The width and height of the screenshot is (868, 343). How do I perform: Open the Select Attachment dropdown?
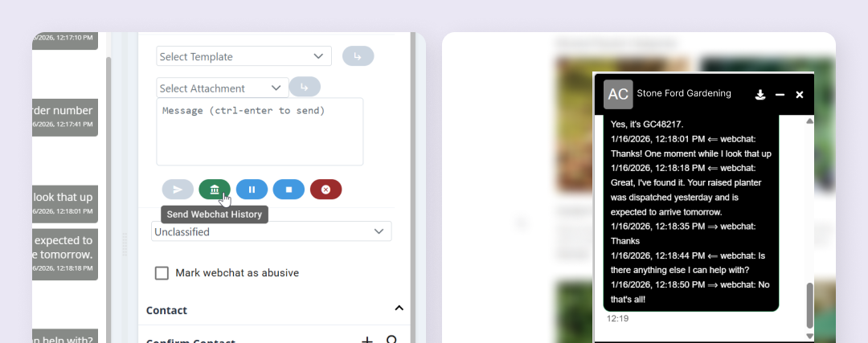(x=223, y=88)
